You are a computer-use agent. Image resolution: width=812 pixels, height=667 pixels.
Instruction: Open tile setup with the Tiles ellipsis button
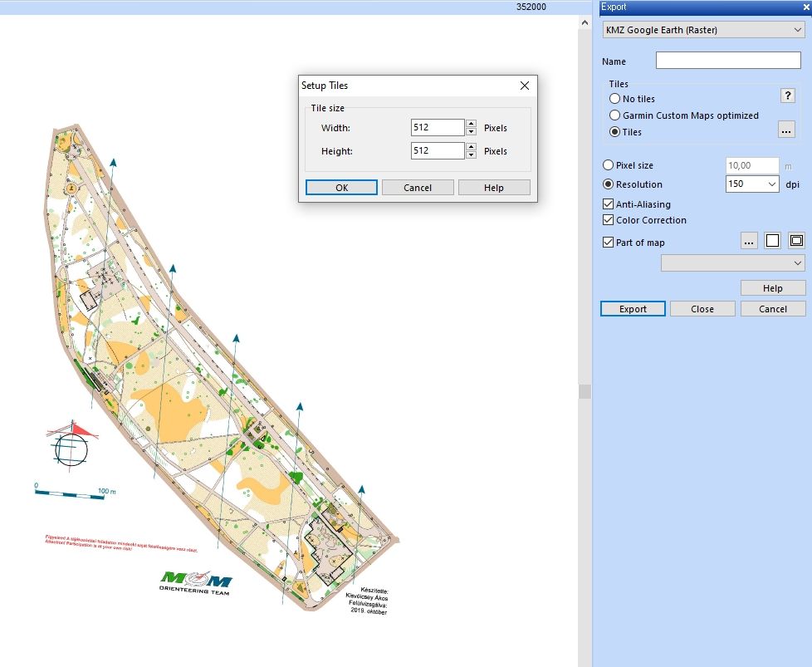coord(786,130)
